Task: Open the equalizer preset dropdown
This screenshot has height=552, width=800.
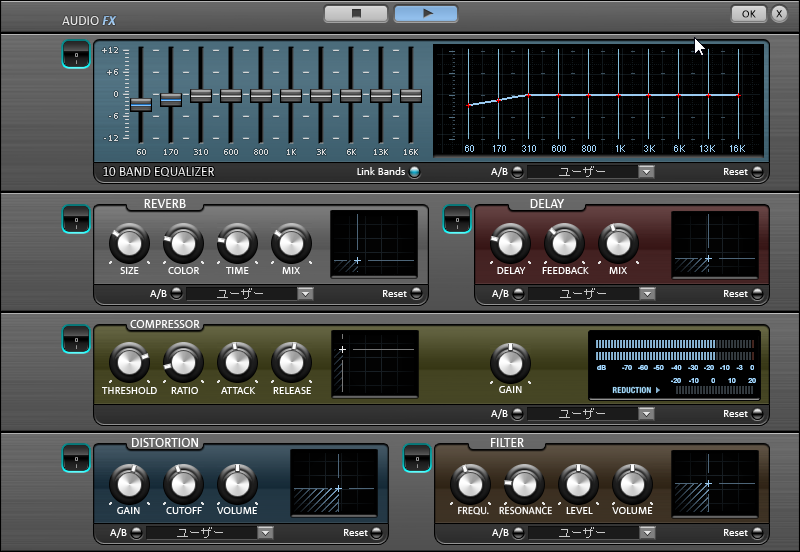Action: [646, 172]
